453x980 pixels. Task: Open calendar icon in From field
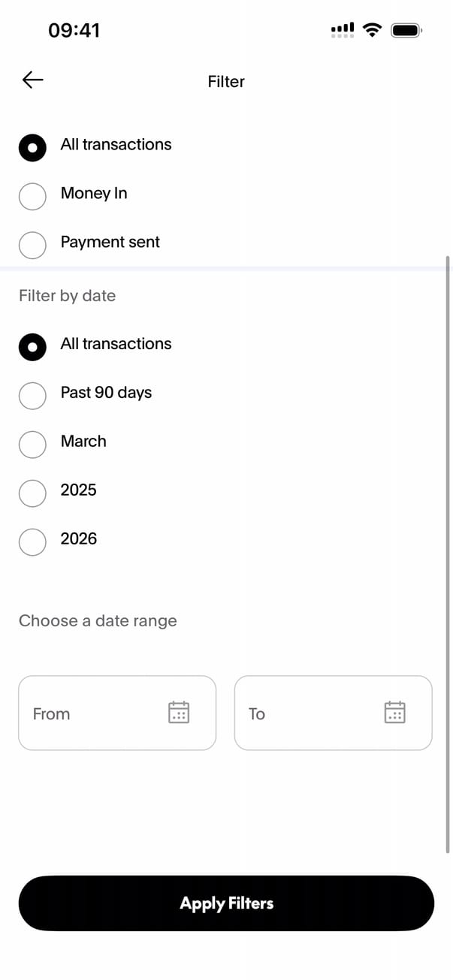[179, 713]
